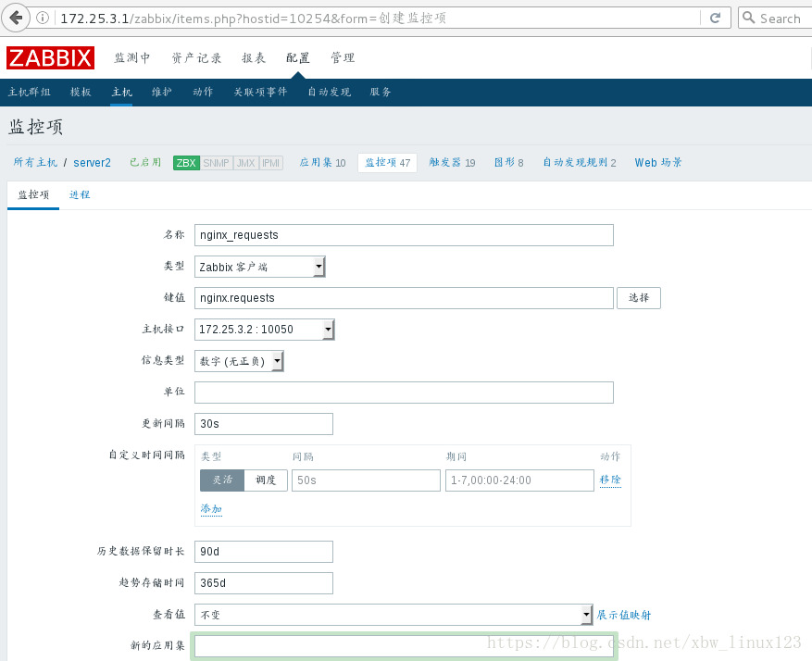Click the 新的应用集 input field
The width and height of the screenshot is (812, 661).
pos(404,646)
